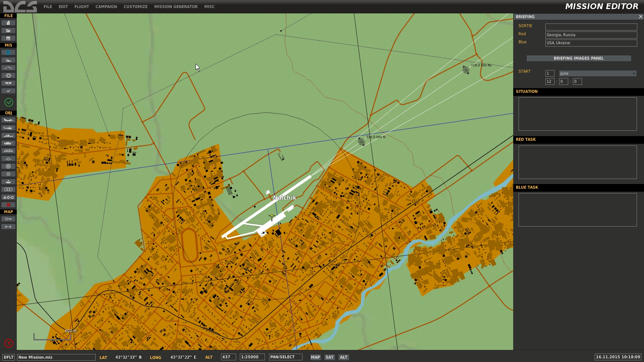Image resolution: width=644 pixels, height=362 pixels.
Task: Click the start day field showing 1
Action: 550,73
